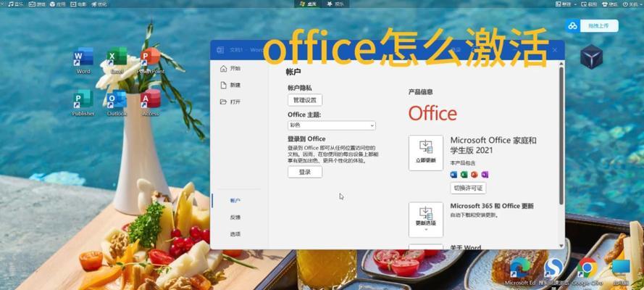
Task: Click the 登录到 Office heading
Action: [307, 139]
